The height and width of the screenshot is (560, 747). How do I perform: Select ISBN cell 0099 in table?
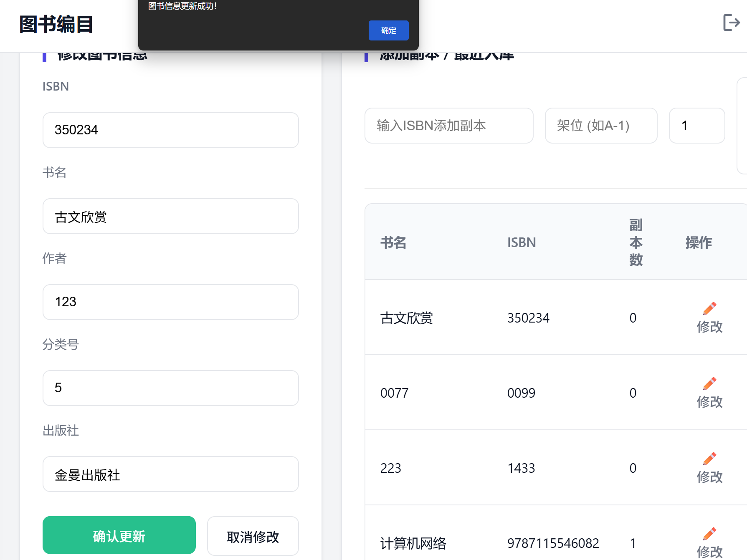pos(521,393)
